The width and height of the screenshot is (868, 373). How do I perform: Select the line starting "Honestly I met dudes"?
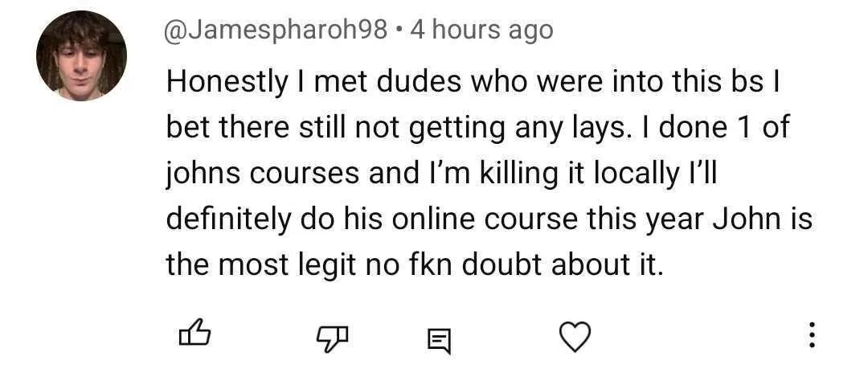coord(473,83)
